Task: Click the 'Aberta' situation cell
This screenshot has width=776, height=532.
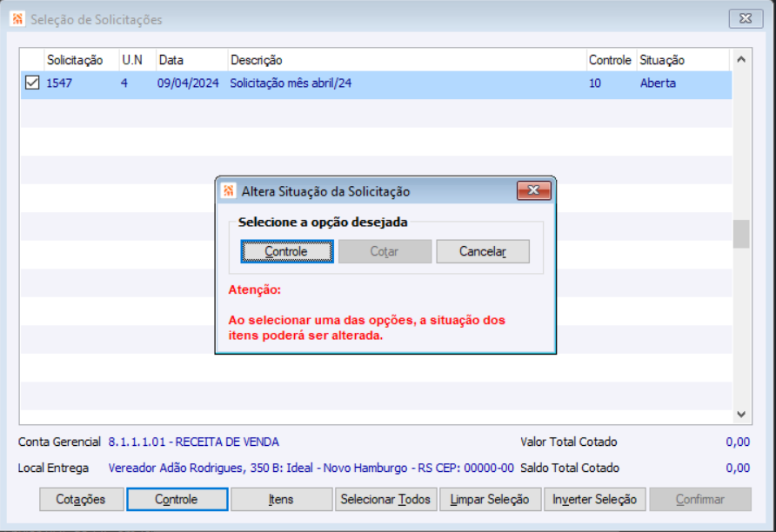Action: pyautogui.click(x=658, y=83)
